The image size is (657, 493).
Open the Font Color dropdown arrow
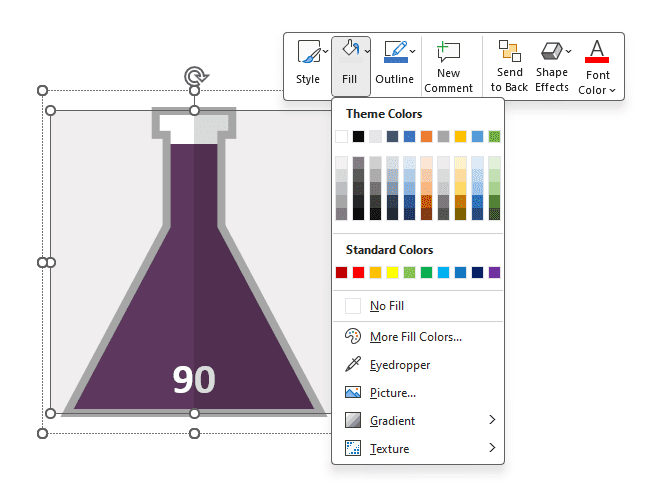[x=613, y=90]
